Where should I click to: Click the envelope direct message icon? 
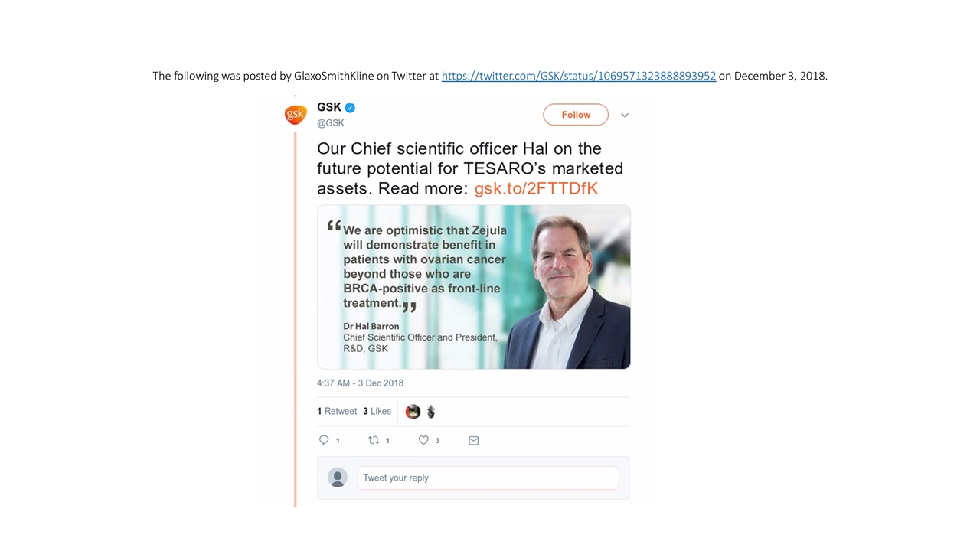pos(473,440)
